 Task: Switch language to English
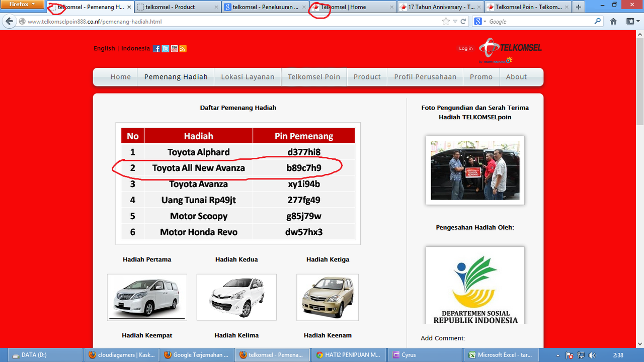(x=104, y=48)
